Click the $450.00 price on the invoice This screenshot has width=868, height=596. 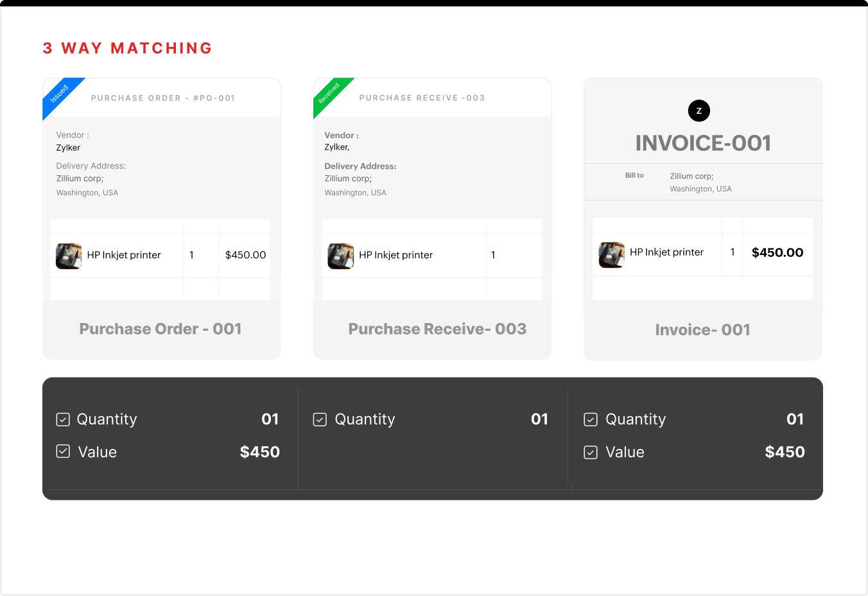[777, 252]
